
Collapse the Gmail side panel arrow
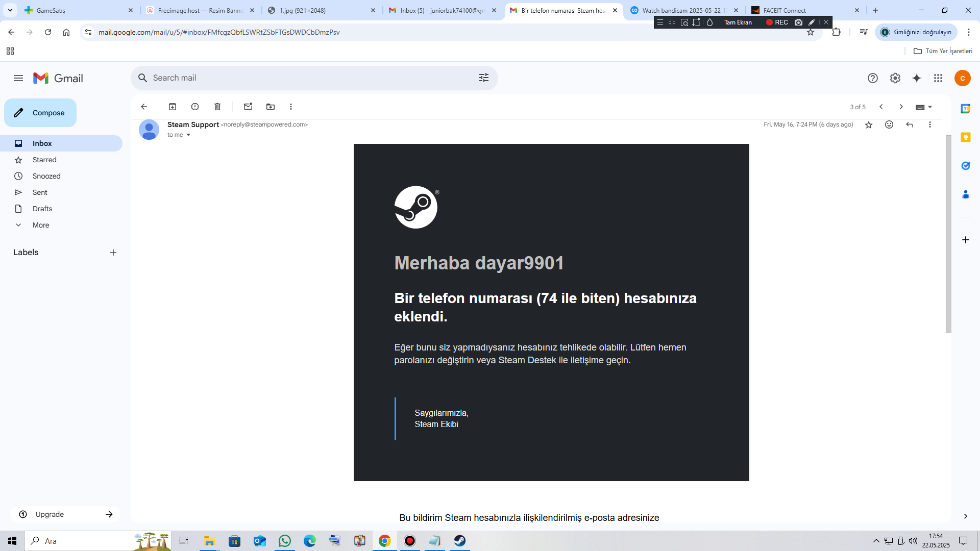[x=966, y=516]
